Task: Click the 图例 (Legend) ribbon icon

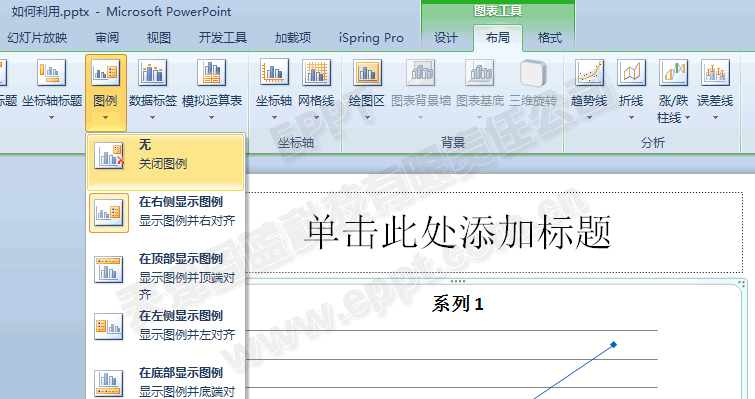Action: click(105, 73)
